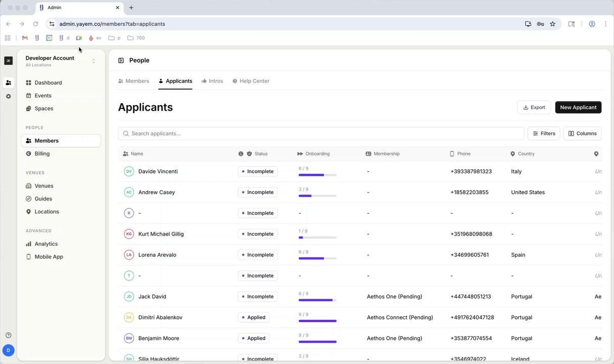Focus the Search applicants field

pyautogui.click(x=321, y=133)
